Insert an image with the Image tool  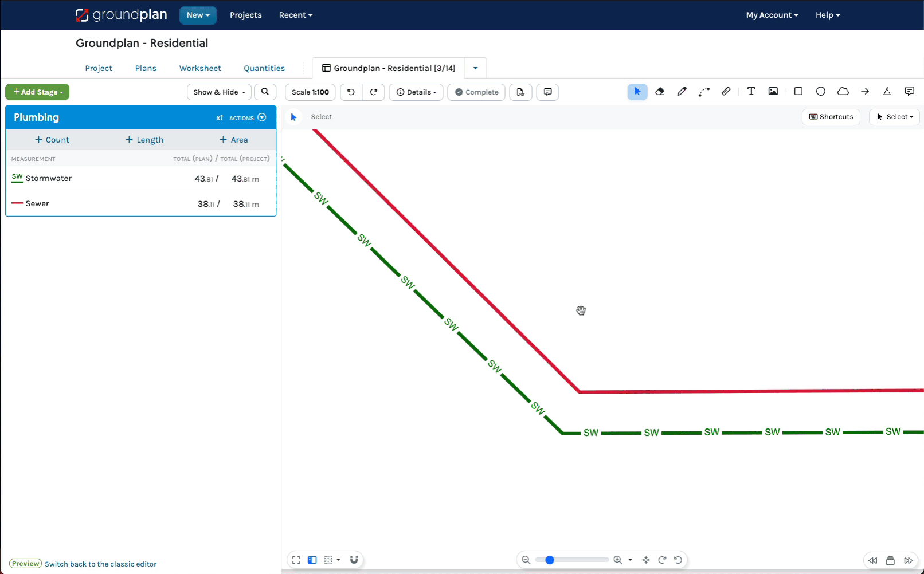click(x=773, y=92)
